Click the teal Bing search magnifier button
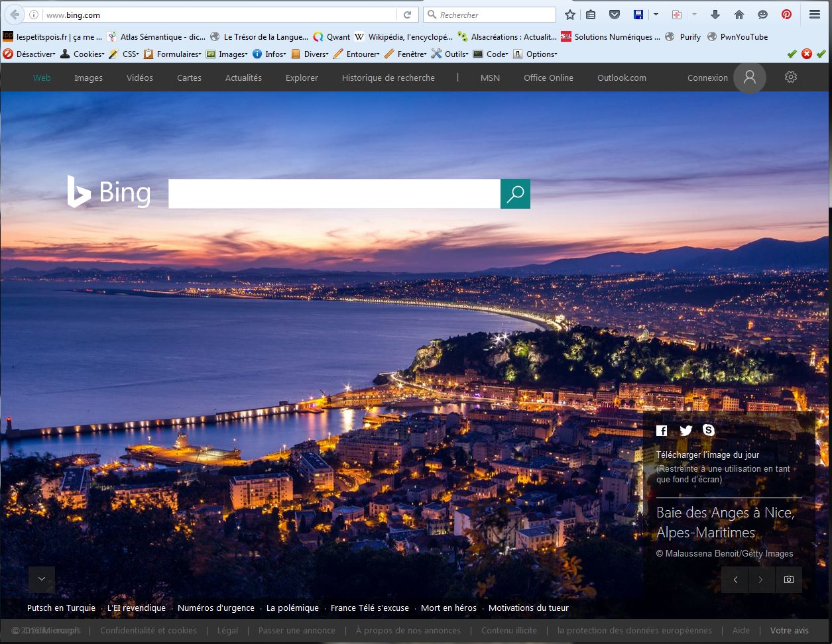The image size is (832, 644). (515, 193)
